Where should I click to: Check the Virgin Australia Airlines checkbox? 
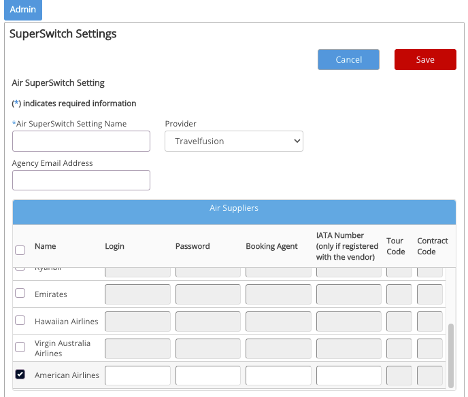pos(20,347)
